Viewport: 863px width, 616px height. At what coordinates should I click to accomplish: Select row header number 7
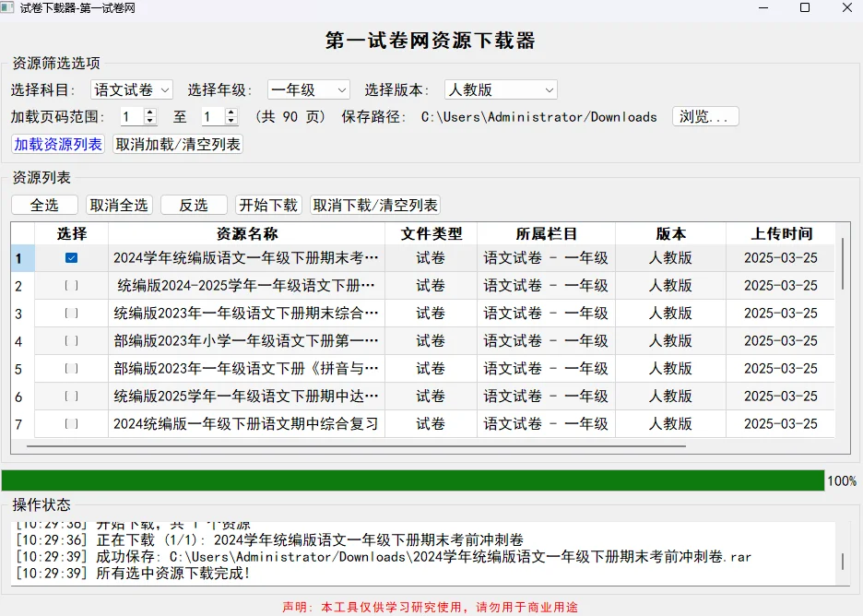click(x=23, y=424)
